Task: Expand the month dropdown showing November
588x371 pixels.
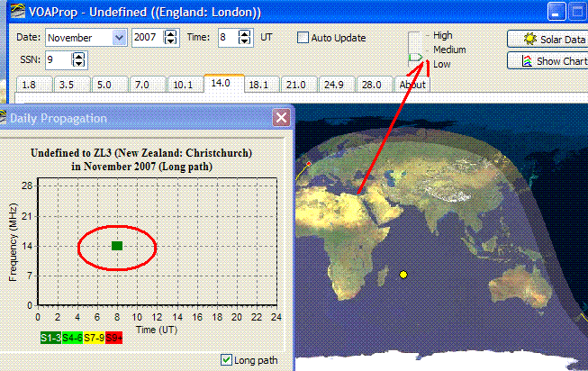Action: 119,38
